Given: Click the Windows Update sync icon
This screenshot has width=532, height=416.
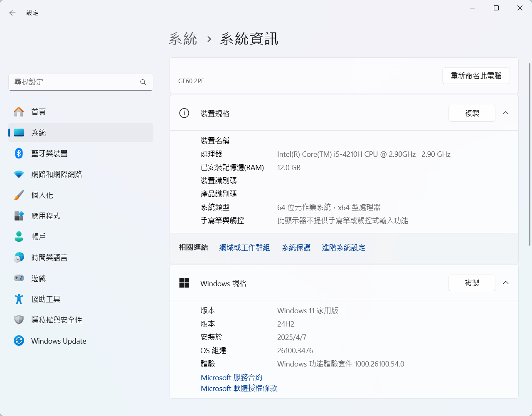Looking at the screenshot, I should pos(19,341).
